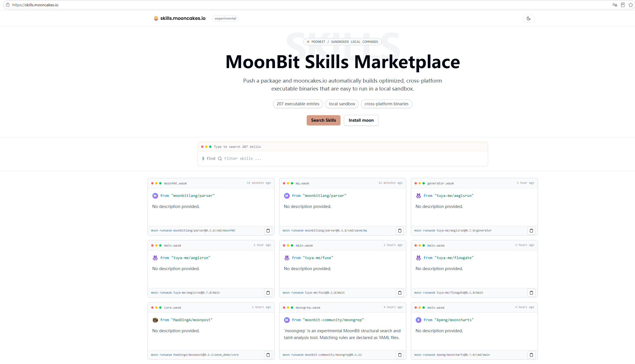Click the local sandbox pill
Viewport: 635px width, 364px height.
coord(342,104)
